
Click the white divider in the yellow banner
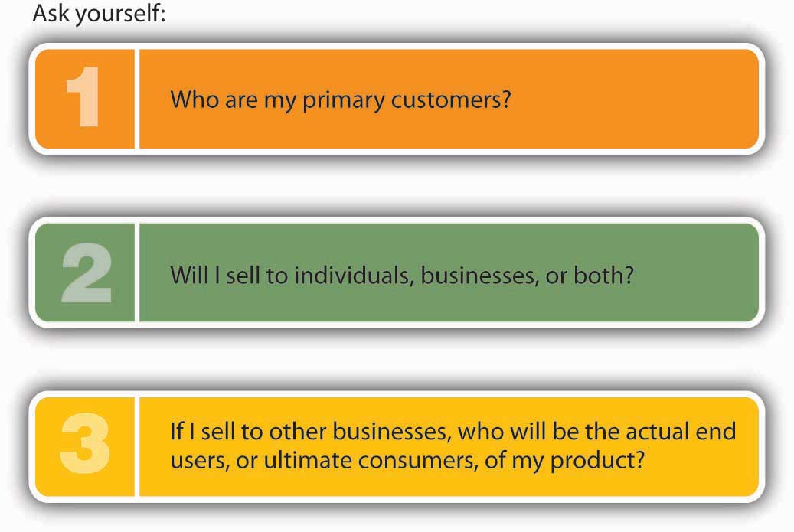click(x=137, y=446)
